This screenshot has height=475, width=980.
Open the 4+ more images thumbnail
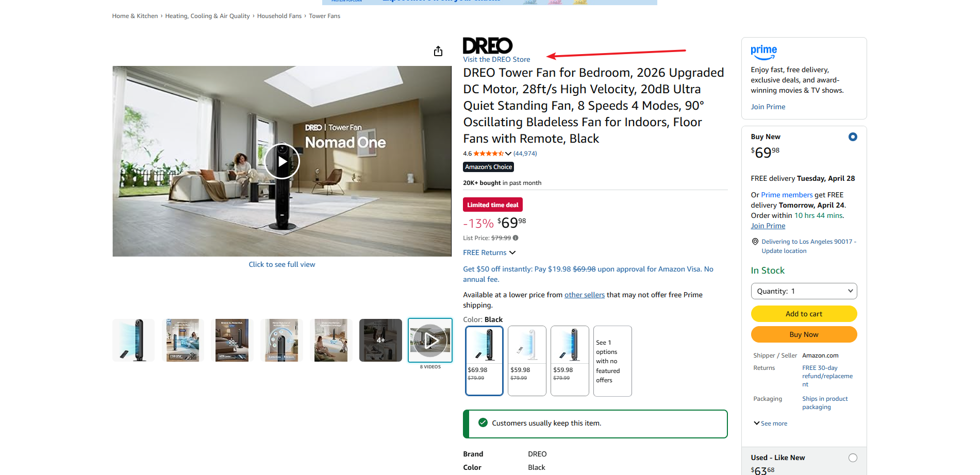380,340
